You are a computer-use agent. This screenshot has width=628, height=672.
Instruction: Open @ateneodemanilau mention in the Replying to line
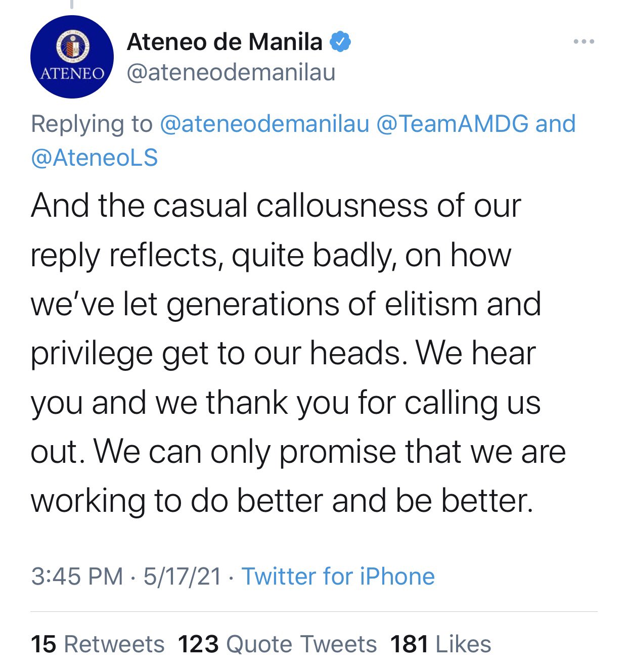(264, 124)
